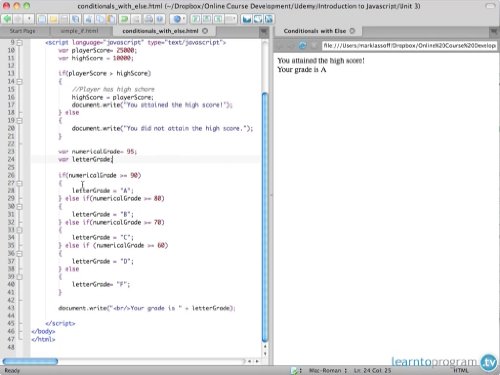The width and height of the screenshot is (500, 375).
Task: Toggle the bottom pane visibility icon
Action: [258, 19]
